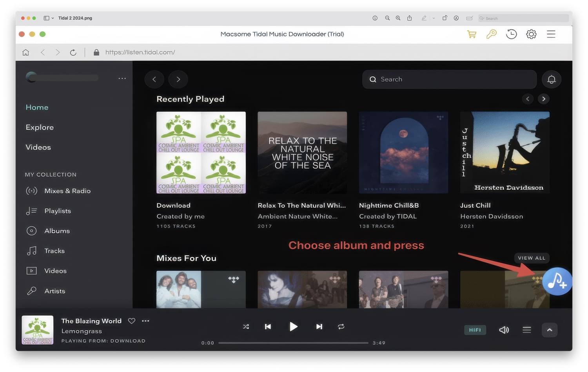Open the account options three-dot menu
The width and height of the screenshot is (588, 372).
pos(122,78)
